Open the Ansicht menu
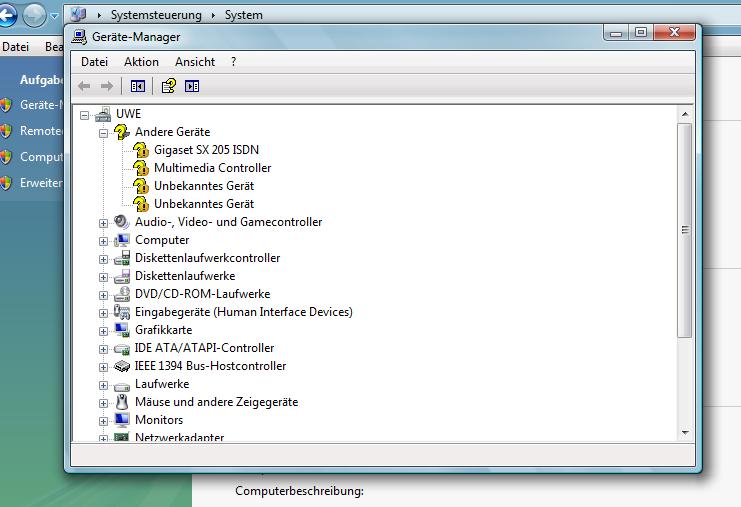The image size is (741, 507). [195, 62]
